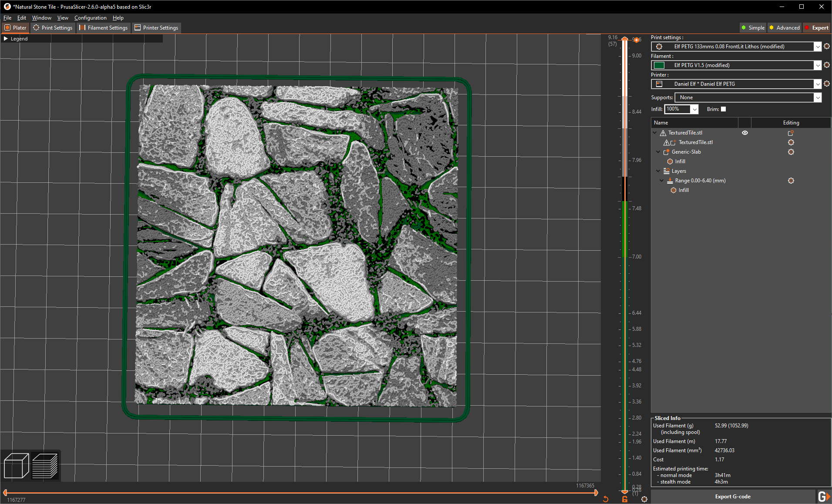Click warning triangle on child TexturedTile.stl part
Screen dimensions: 832x504
[666, 142]
